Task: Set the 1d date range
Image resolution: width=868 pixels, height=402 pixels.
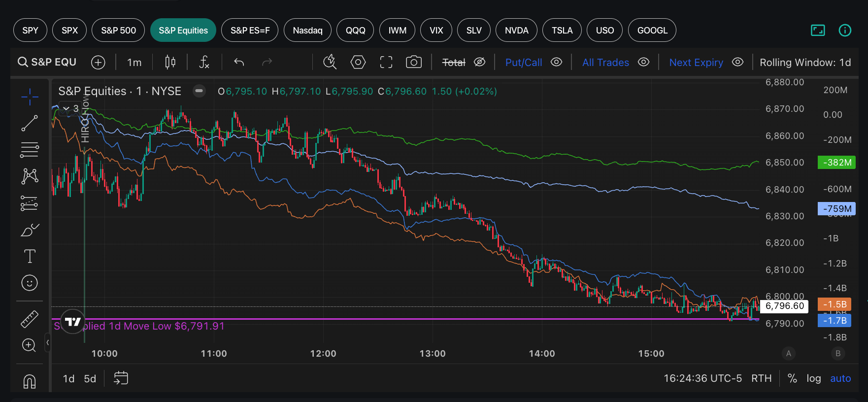Action: tap(68, 378)
